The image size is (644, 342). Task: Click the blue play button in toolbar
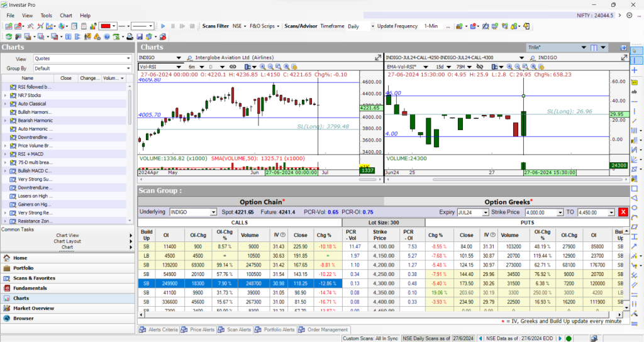pyautogui.click(x=163, y=26)
